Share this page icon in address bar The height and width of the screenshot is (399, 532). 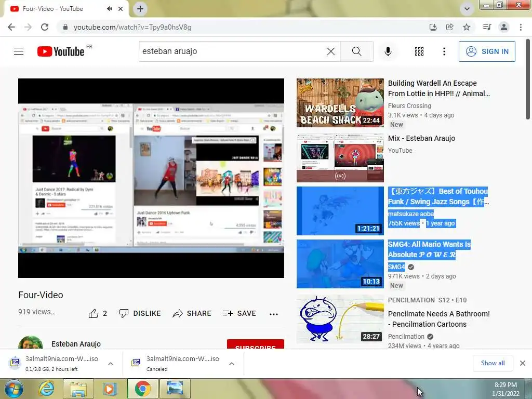[x=450, y=27]
